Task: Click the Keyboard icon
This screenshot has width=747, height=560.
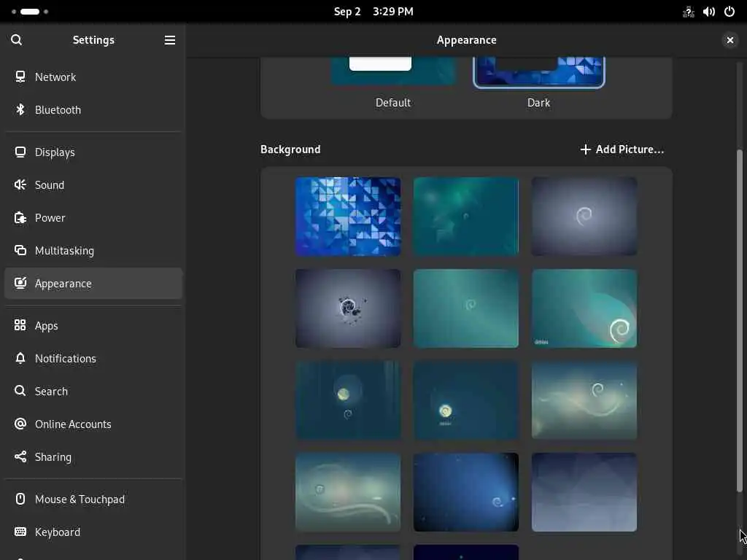Action: pyautogui.click(x=20, y=532)
